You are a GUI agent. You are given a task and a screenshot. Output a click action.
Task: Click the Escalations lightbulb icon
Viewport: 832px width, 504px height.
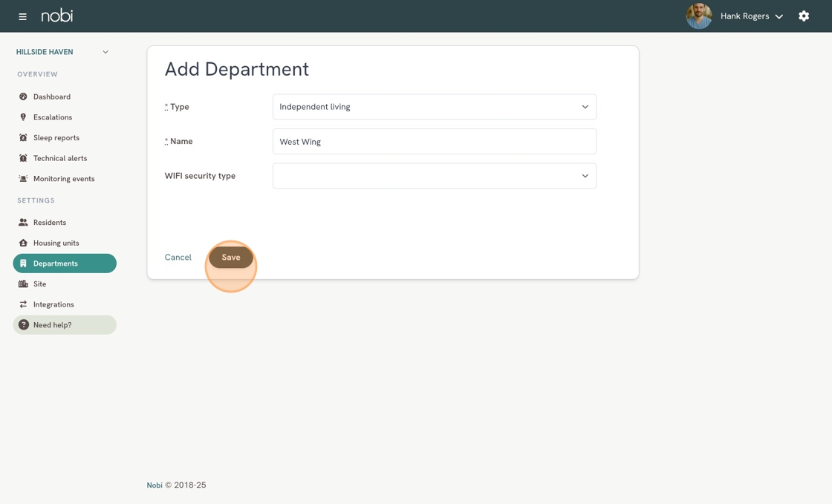coord(23,117)
